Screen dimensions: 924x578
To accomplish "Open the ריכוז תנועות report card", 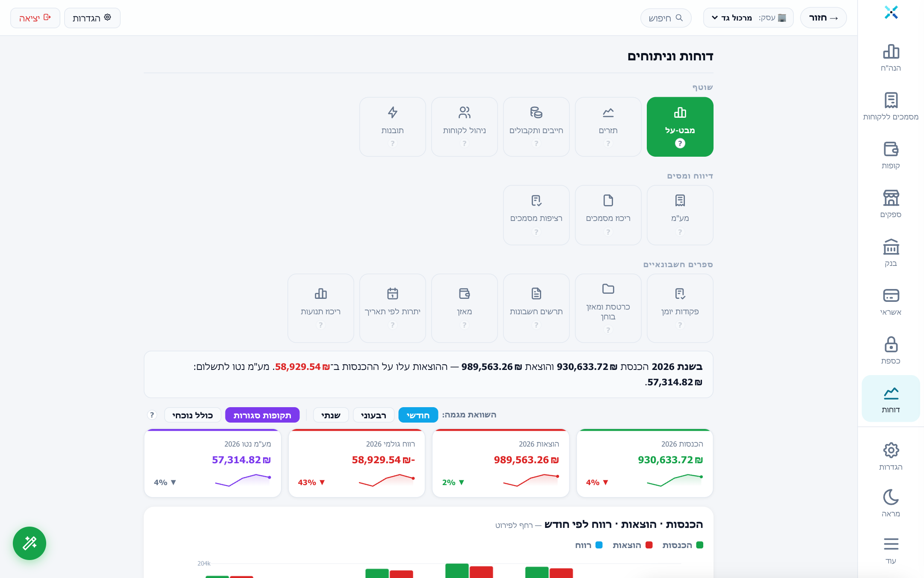I will tap(320, 308).
